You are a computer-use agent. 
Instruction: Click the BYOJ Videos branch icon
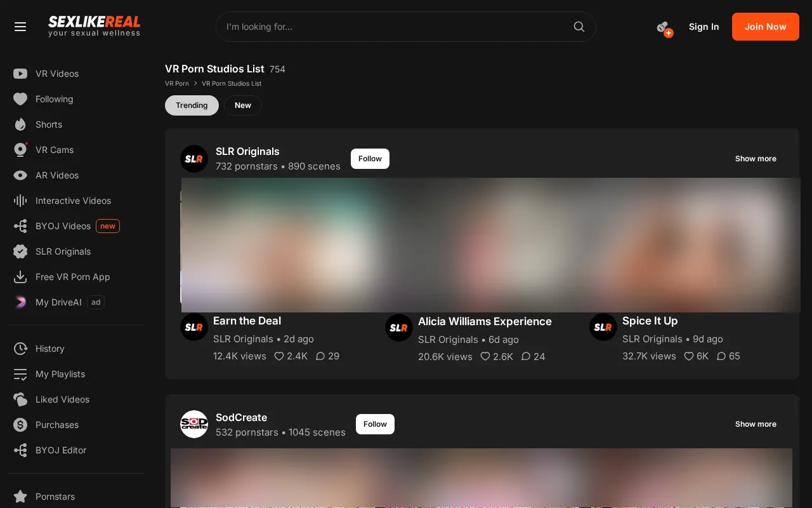coord(20,226)
